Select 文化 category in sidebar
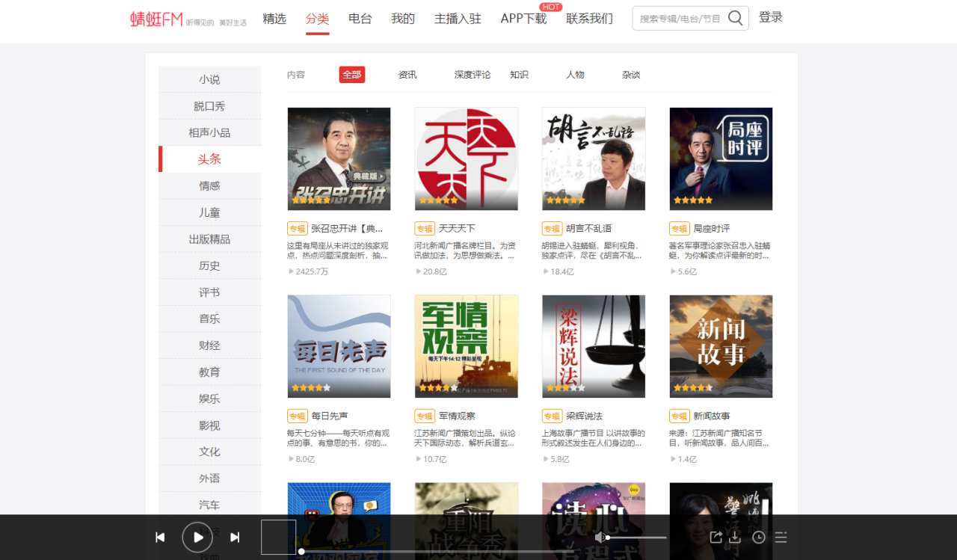 tap(209, 452)
